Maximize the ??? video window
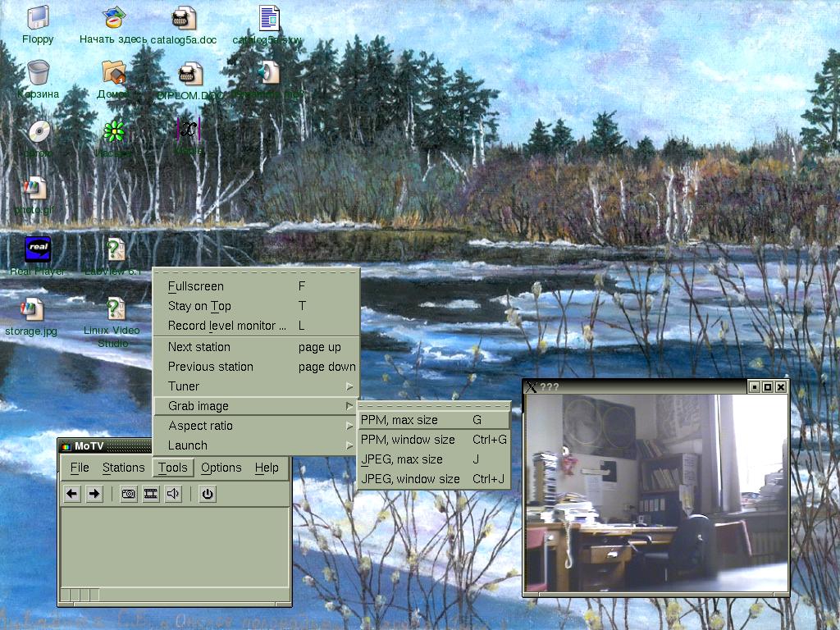840x630 pixels. [x=768, y=387]
